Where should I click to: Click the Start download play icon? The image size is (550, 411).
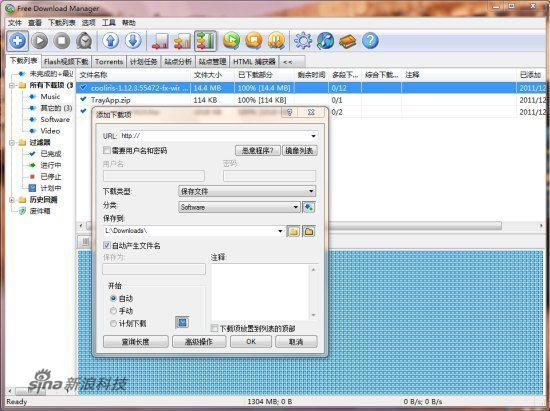(x=40, y=41)
